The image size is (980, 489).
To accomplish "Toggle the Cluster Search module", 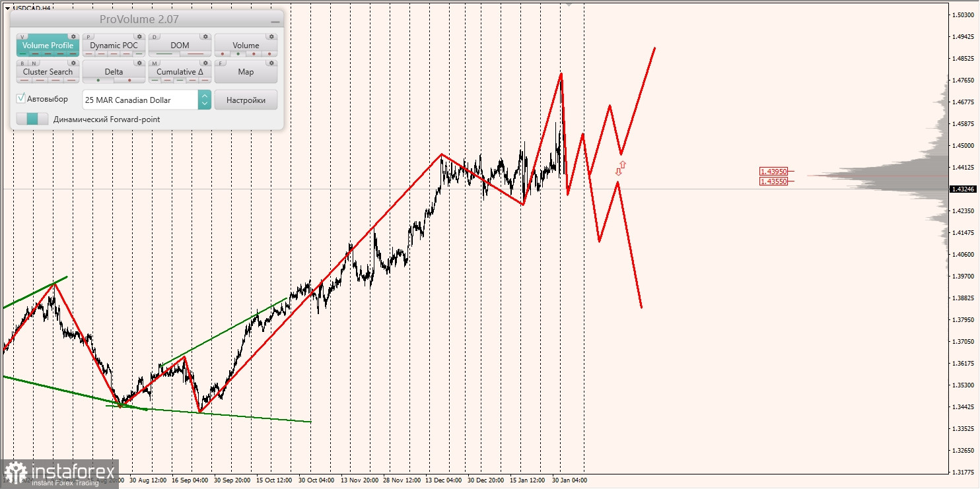I will coord(48,71).
